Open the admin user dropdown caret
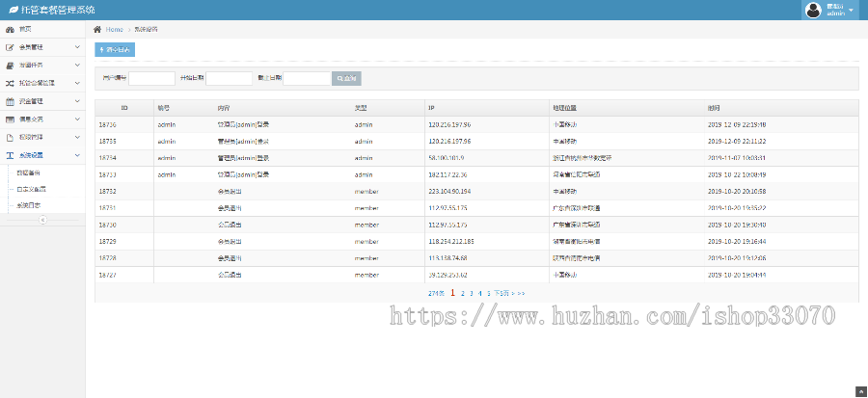 [x=851, y=11]
